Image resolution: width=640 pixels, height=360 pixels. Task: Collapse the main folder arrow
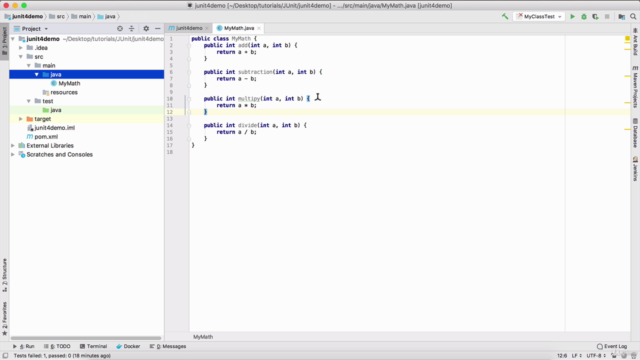click(29, 66)
